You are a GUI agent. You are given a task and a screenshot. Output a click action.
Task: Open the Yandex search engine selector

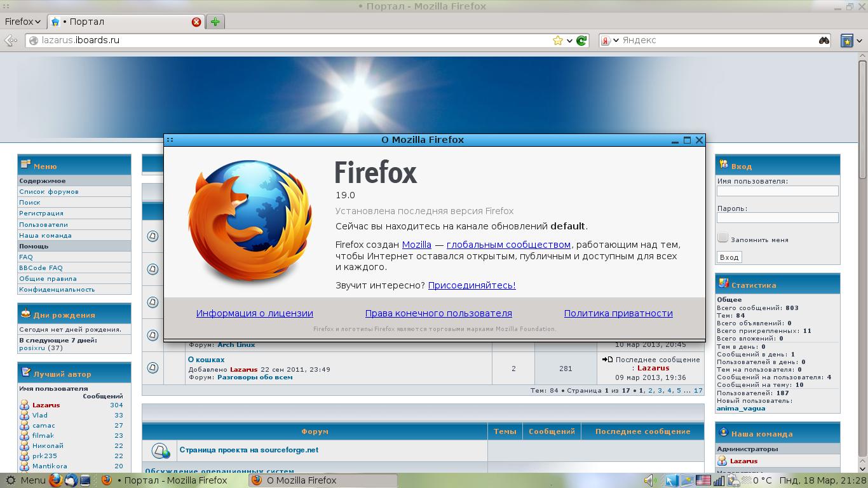coord(610,40)
